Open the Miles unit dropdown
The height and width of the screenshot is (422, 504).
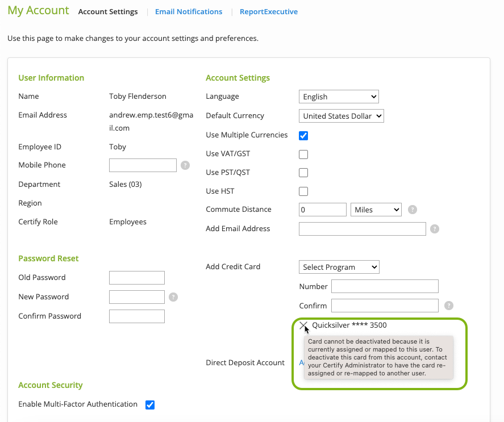(x=376, y=210)
